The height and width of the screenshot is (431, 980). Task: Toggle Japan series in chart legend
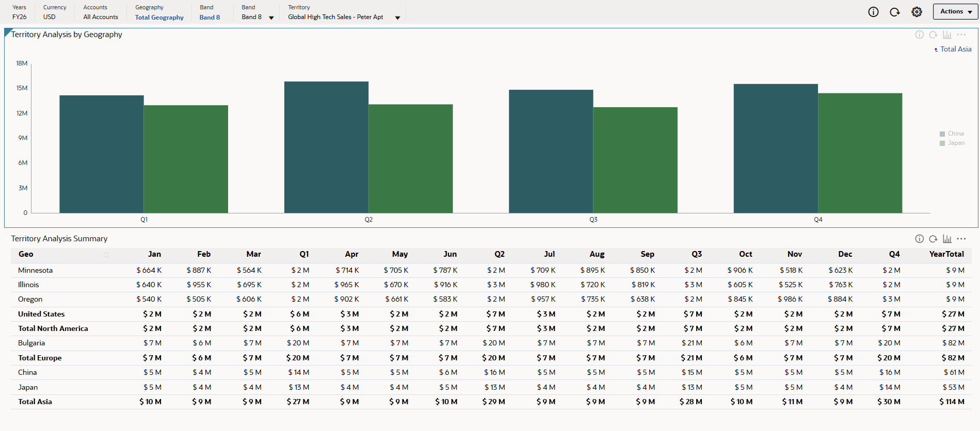click(952, 143)
